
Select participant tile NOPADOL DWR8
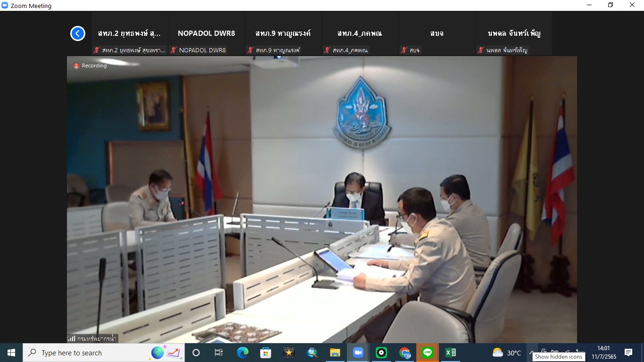206,34
